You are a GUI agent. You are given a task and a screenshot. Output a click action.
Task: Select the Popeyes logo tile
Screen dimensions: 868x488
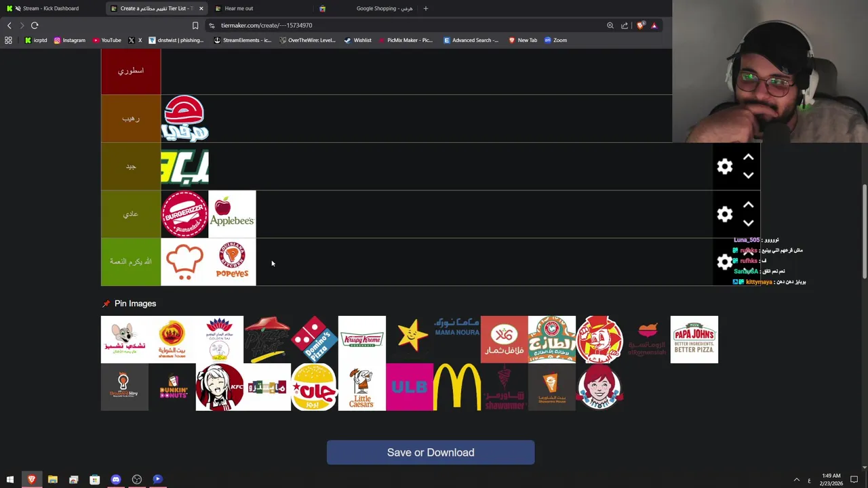point(232,262)
